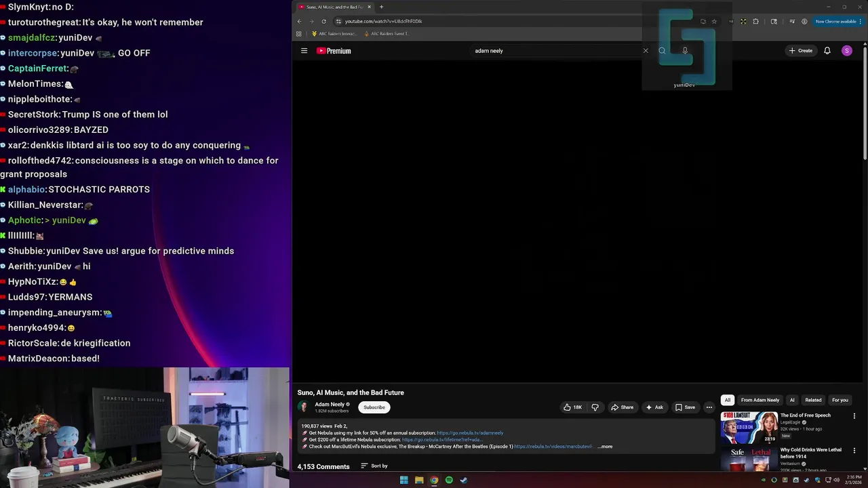Open Adam Neely channel avatar

tap(303, 407)
